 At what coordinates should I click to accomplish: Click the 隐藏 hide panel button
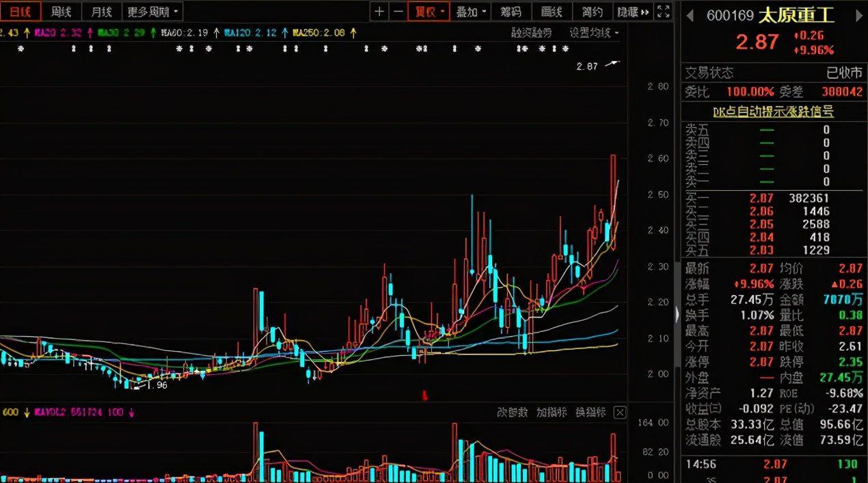(633, 12)
